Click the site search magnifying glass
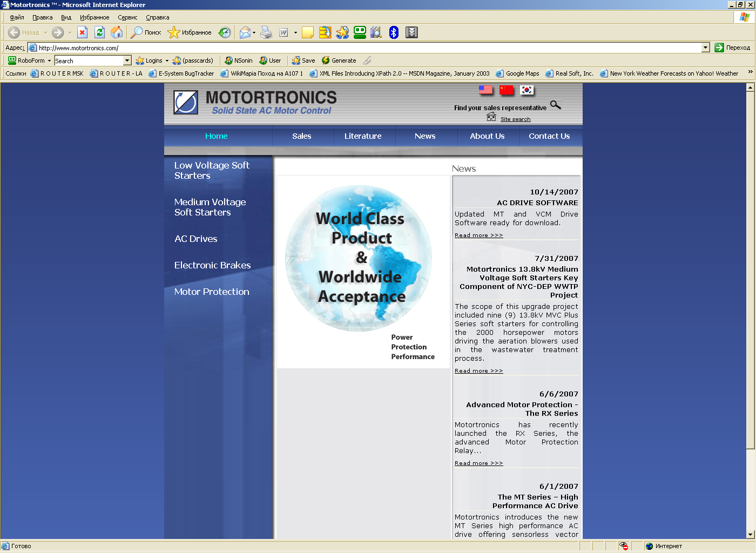 click(x=556, y=106)
